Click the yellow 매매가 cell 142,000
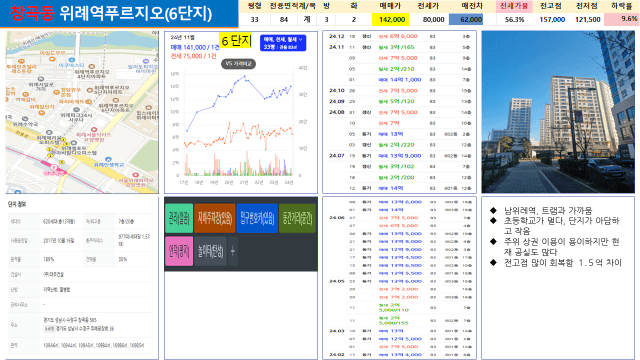This screenshot has height=360, width=640. point(390,19)
